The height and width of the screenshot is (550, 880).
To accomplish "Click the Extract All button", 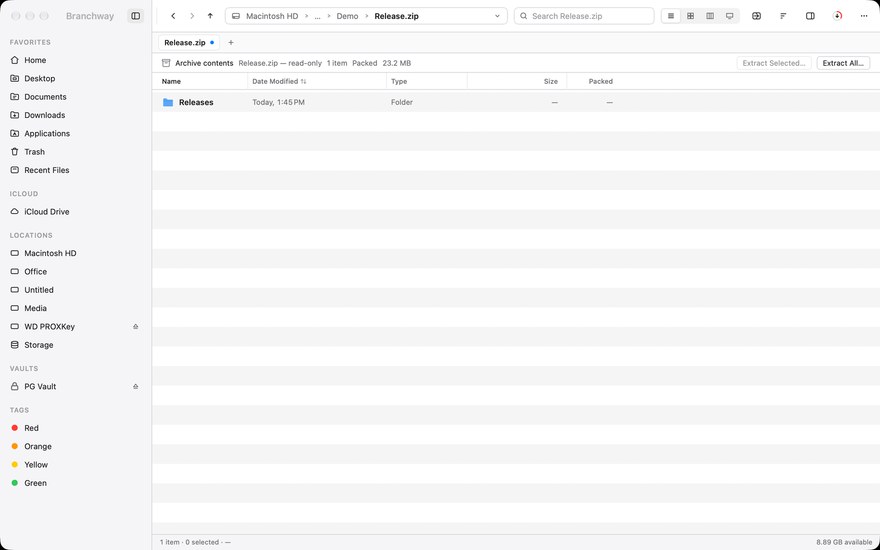I will point(843,63).
